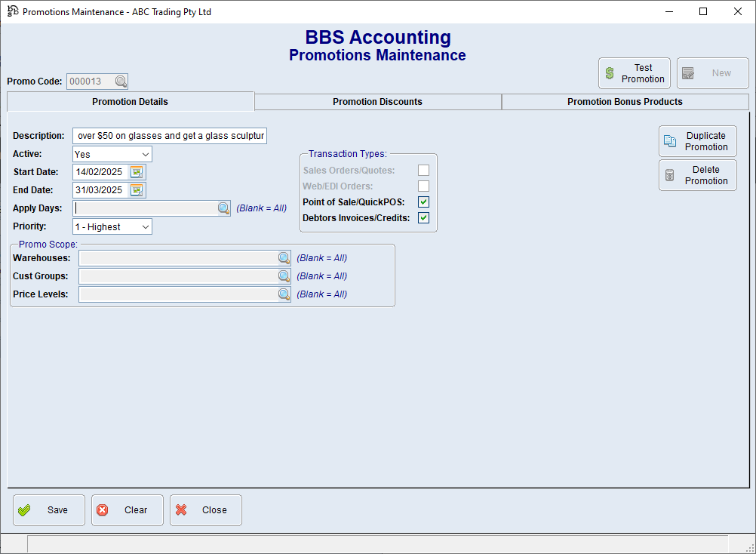Click the Price Levels lookup magnifier
The height and width of the screenshot is (554, 756).
[x=284, y=294]
